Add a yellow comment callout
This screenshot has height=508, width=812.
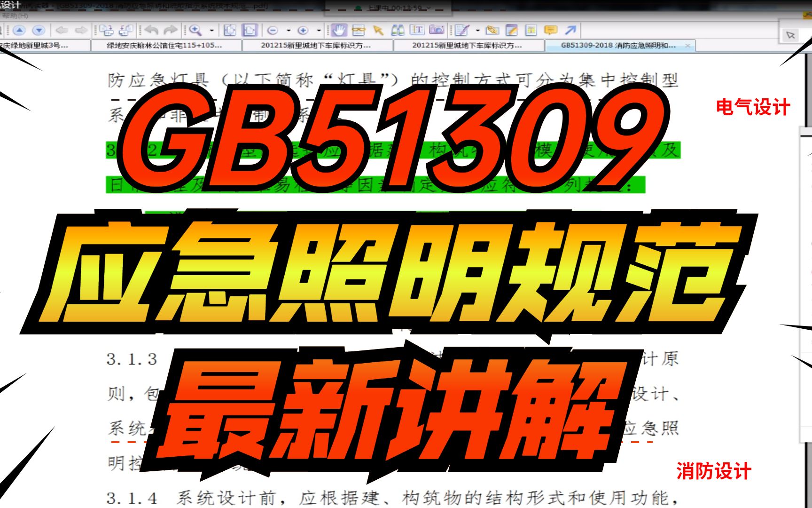(551, 31)
